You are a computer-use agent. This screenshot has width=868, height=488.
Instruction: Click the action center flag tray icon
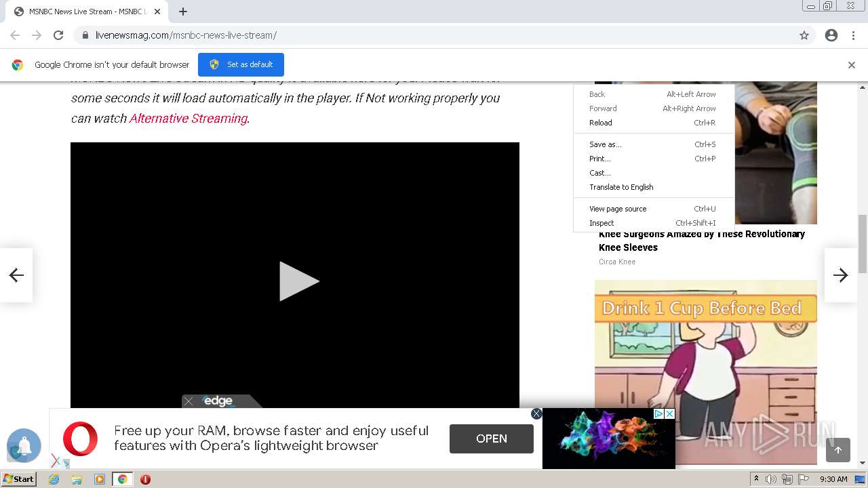804,479
